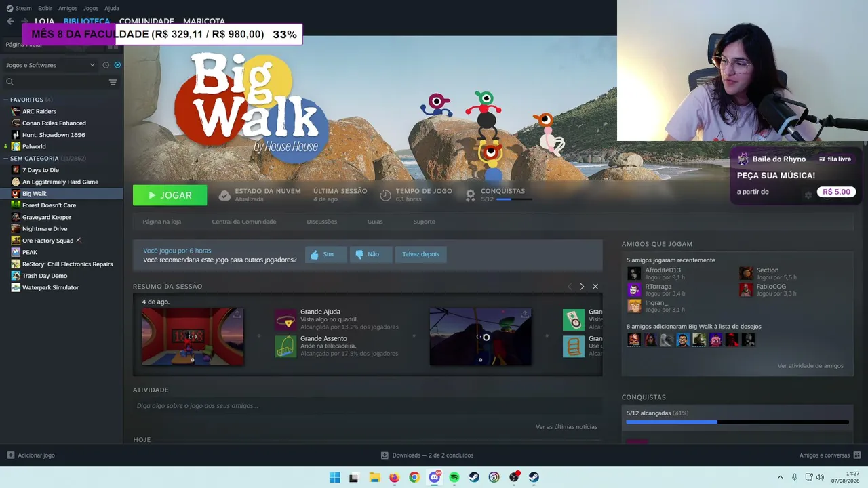868x488 pixels.
Task: Open the Forest Doesn't Care game icon
Action: click(16, 205)
